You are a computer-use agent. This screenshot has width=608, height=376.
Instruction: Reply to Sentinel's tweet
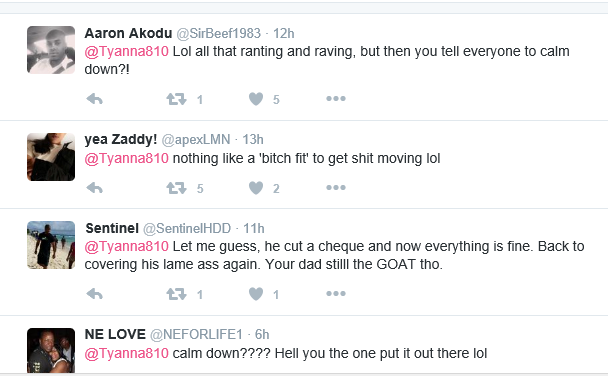point(95,294)
